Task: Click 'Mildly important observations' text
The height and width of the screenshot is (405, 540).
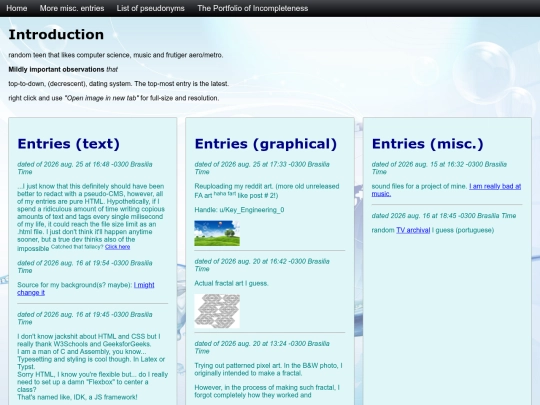Action: (x=56, y=69)
